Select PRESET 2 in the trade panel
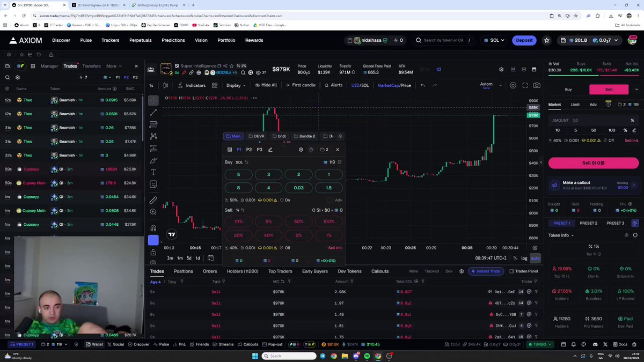The image size is (644, 362). pos(588,223)
